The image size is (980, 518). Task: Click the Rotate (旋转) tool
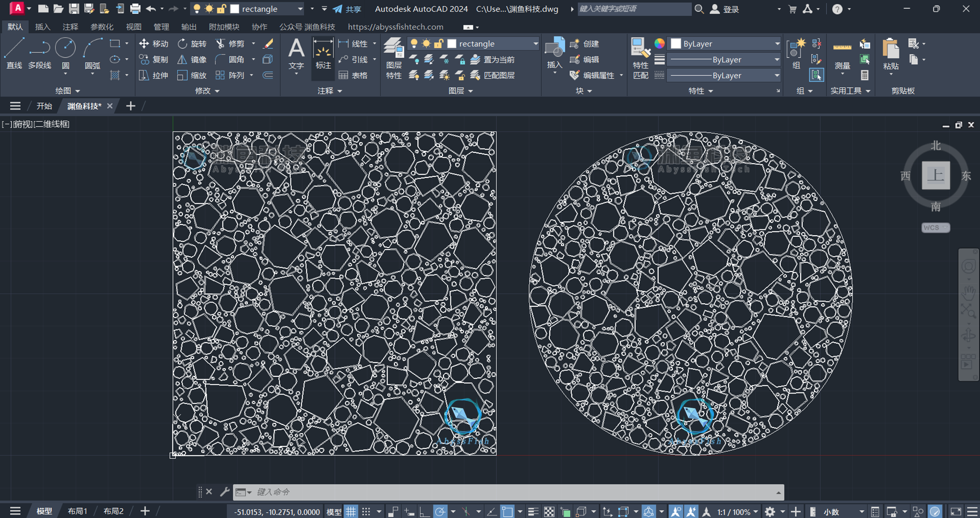(192, 44)
